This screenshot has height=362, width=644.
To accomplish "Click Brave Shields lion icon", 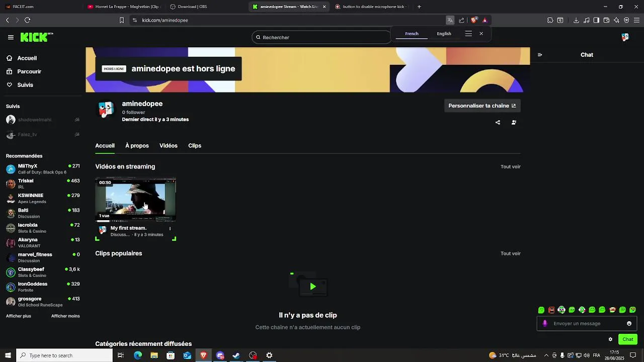I will click(473, 20).
